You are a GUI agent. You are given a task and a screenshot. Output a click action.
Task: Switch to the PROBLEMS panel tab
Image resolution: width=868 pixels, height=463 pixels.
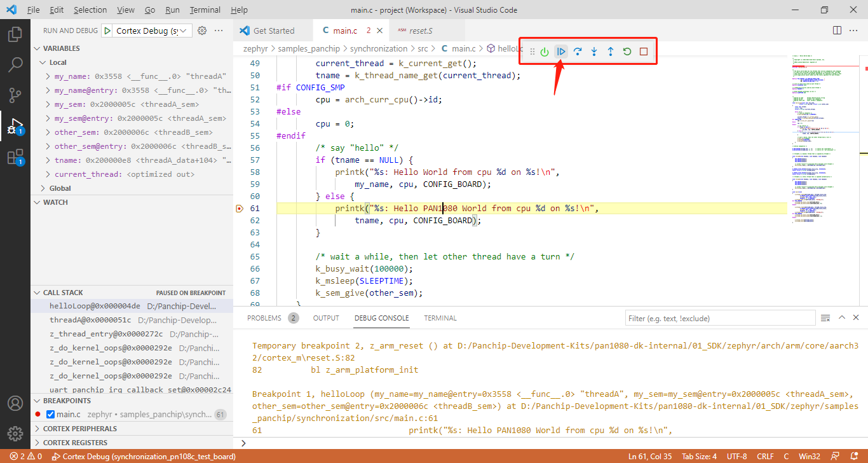click(x=272, y=318)
